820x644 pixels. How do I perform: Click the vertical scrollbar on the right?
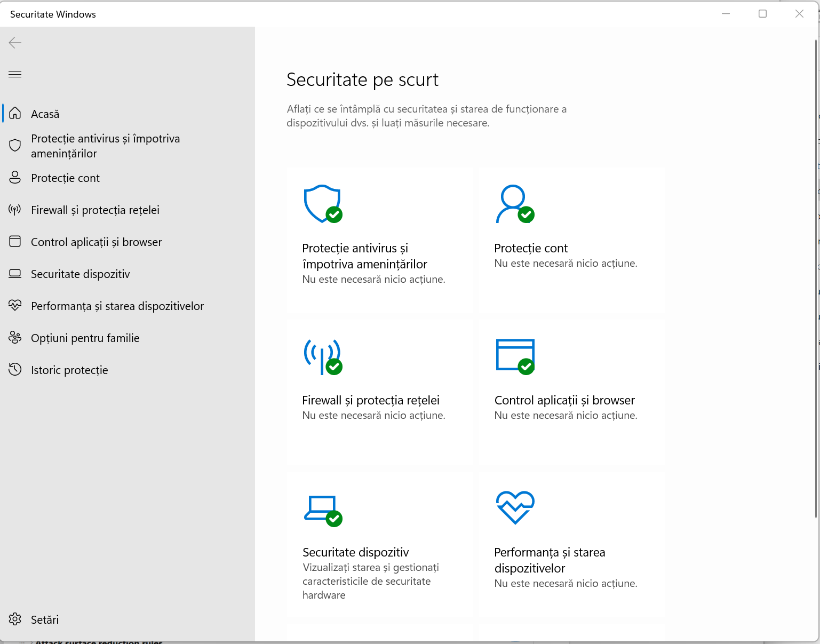pos(816,277)
